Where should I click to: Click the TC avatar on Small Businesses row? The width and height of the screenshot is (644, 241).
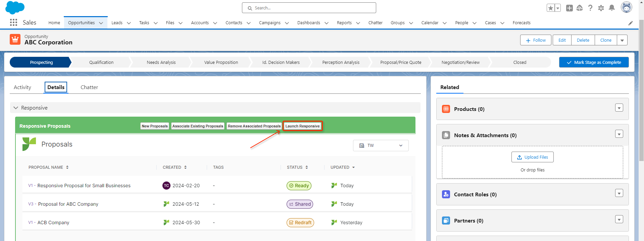point(166,186)
